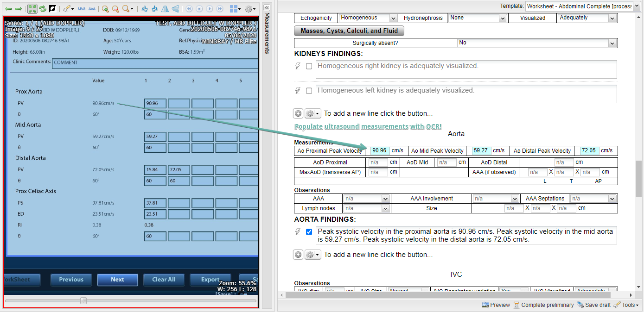This screenshot has height=312, width=644.
Task: Open the Measurements vertical tab
Action: (267, 33)
